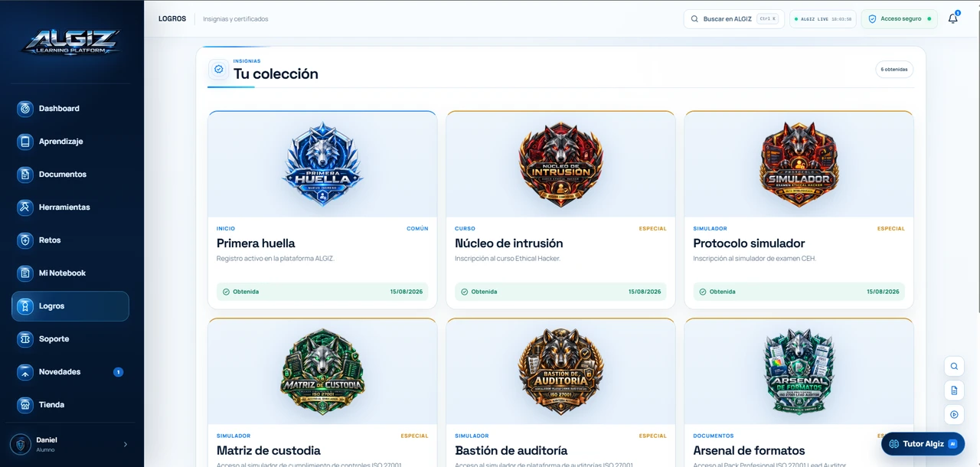Click the search magnifier in Buscar box
The image size is (980, 467).
[x=694, y=19]
